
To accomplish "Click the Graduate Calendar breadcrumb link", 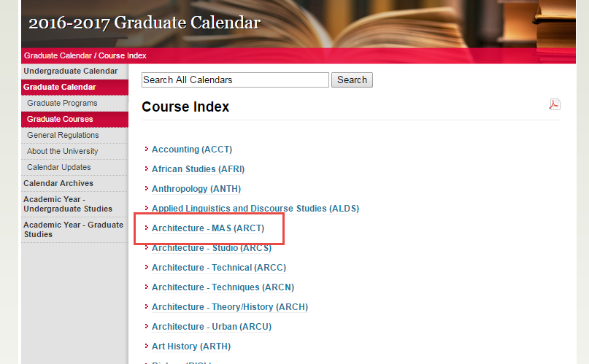I will coord(58,55).
